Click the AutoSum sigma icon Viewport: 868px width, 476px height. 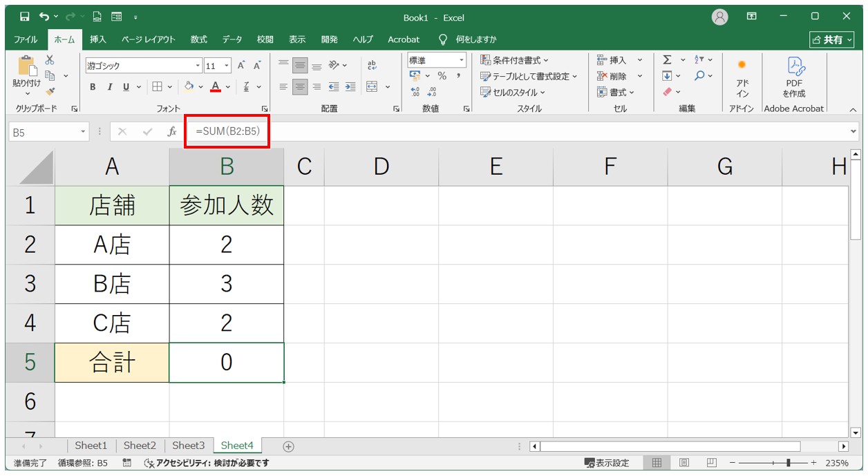[x=667, y=60]
